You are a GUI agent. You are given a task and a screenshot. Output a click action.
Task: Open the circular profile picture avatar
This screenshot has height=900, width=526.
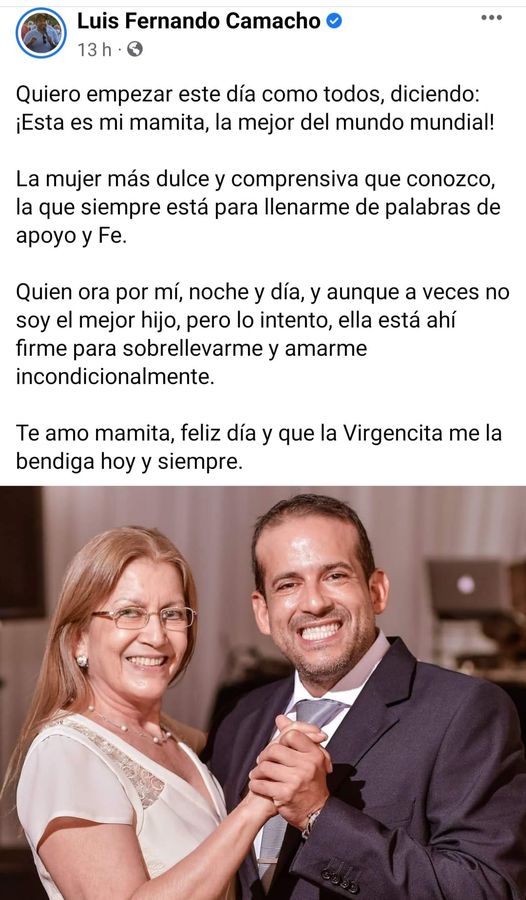tap(41, 33)
